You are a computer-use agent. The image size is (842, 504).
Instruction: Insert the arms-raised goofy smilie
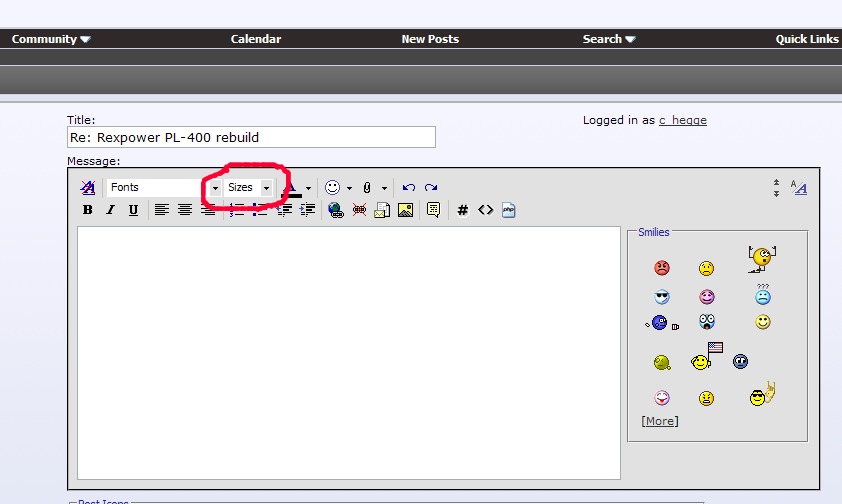762,259
